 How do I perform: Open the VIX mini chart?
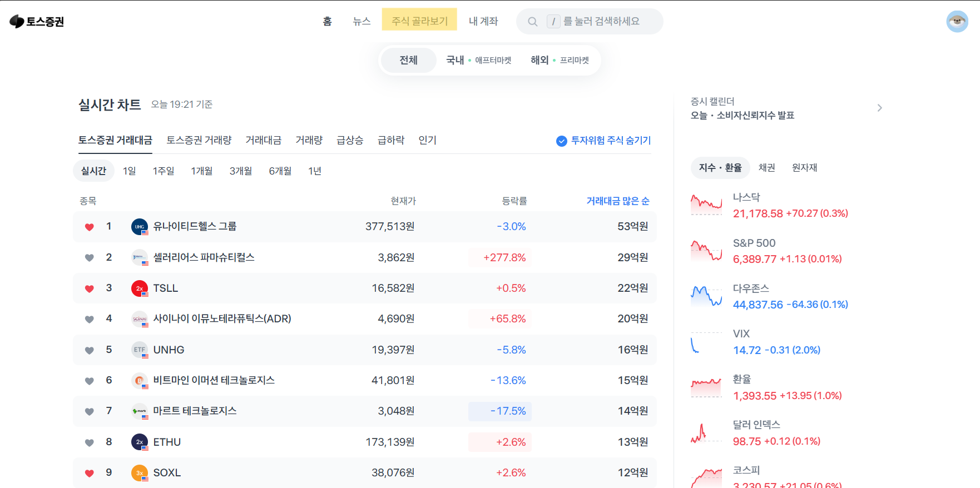706,342
